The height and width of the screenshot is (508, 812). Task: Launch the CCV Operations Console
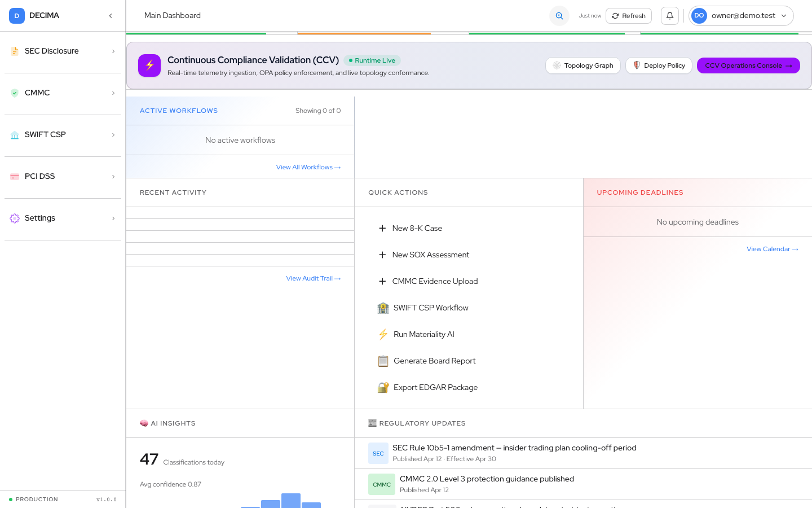[x=748, y=65]
